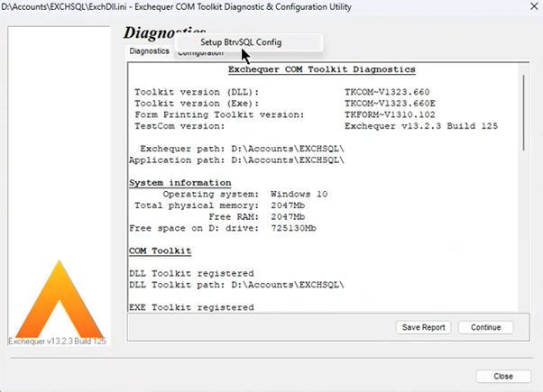543x392 pixels.
Task: Click the System information heading
Action: click(x=180, y=183)
